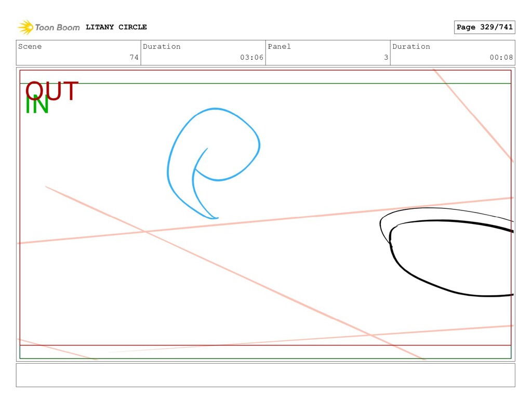Select panel number 3
Image resolution: width=532 pixels, height=411 pixels.
tap(386, 57)
